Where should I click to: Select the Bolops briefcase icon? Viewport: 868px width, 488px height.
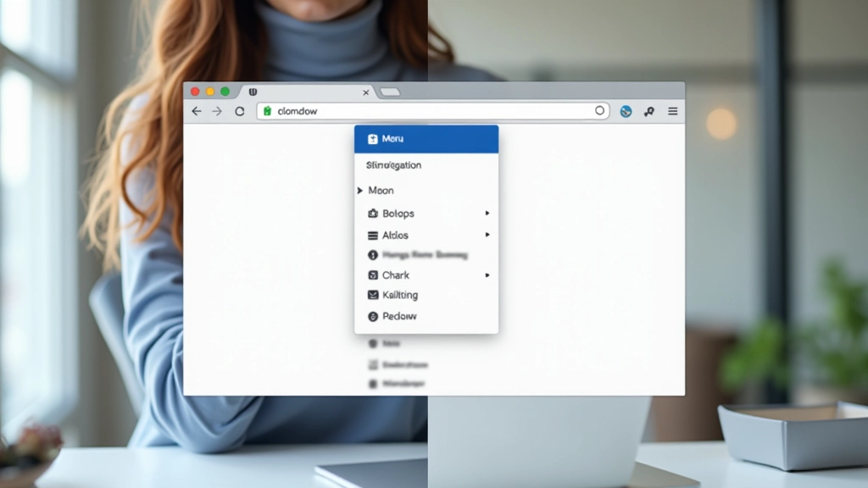373,213
